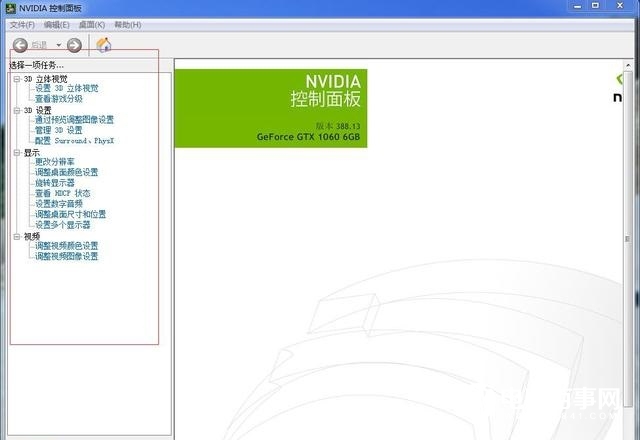Open the 桌面(K) menu

click(x=92, y=24)
